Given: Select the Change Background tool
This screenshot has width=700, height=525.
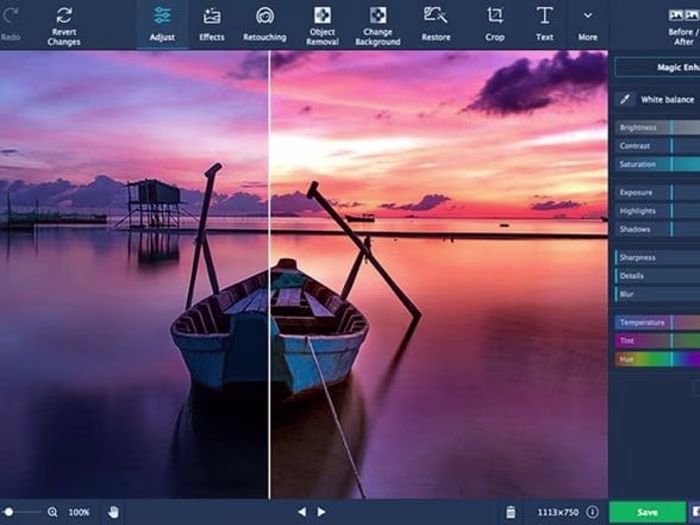Looking at the screenshot, I should [378, 26].
